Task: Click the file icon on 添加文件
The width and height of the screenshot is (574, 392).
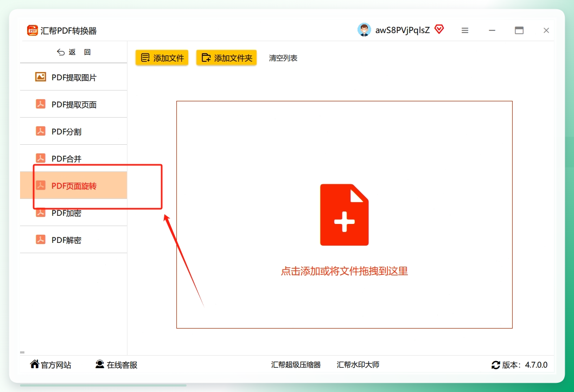Action: point(145,58)
